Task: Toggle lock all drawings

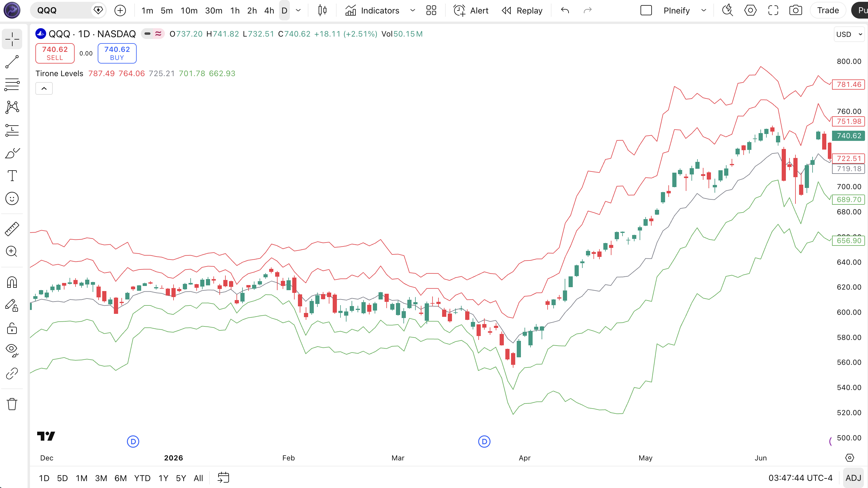Action: click(12, 328)
